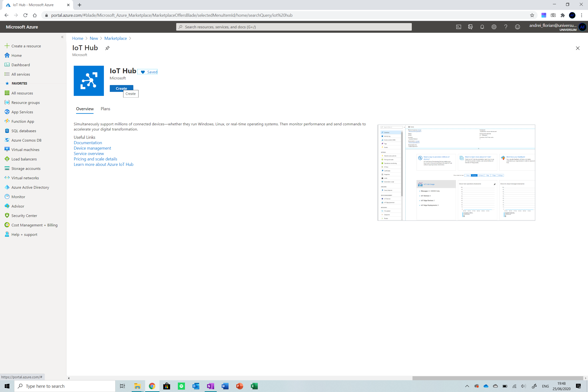Click the IoT Hub dashboard preview thumbnail

[x=456, y=172]
